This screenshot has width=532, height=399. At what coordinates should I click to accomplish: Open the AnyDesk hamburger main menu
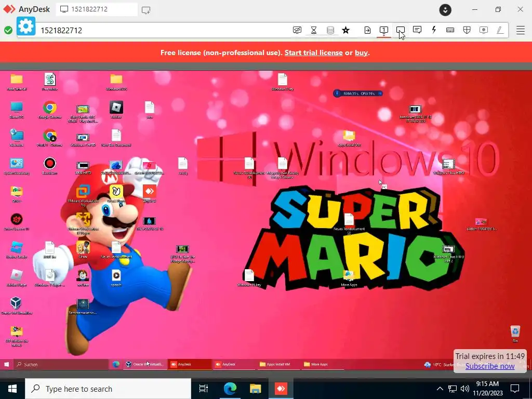click(x=521, y=30)
